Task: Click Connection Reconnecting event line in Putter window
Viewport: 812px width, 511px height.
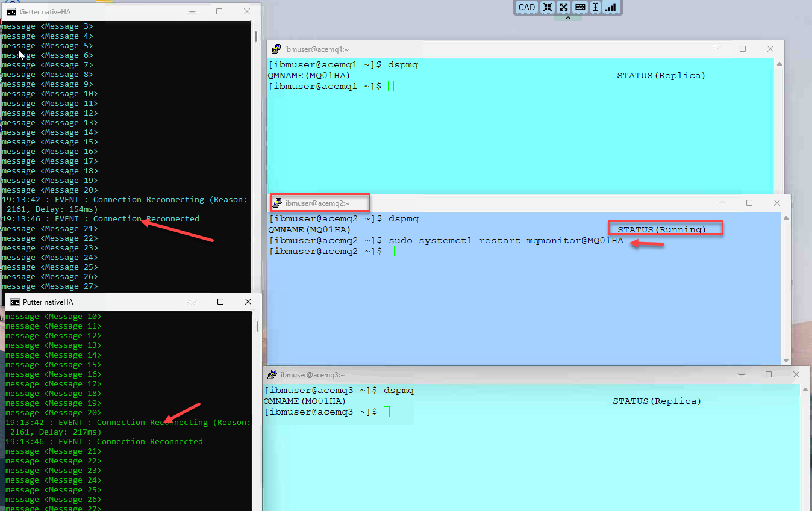Action: [x=128, y=427]
